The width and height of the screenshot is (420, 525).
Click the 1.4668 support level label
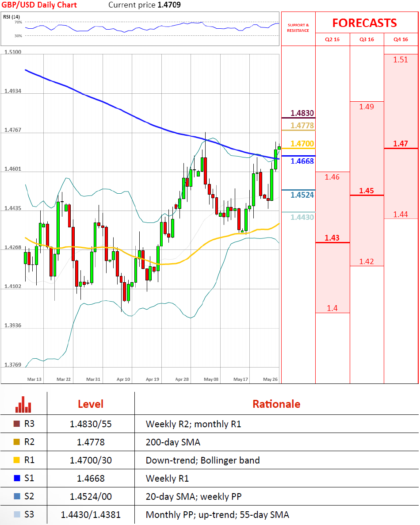(302, 161)
